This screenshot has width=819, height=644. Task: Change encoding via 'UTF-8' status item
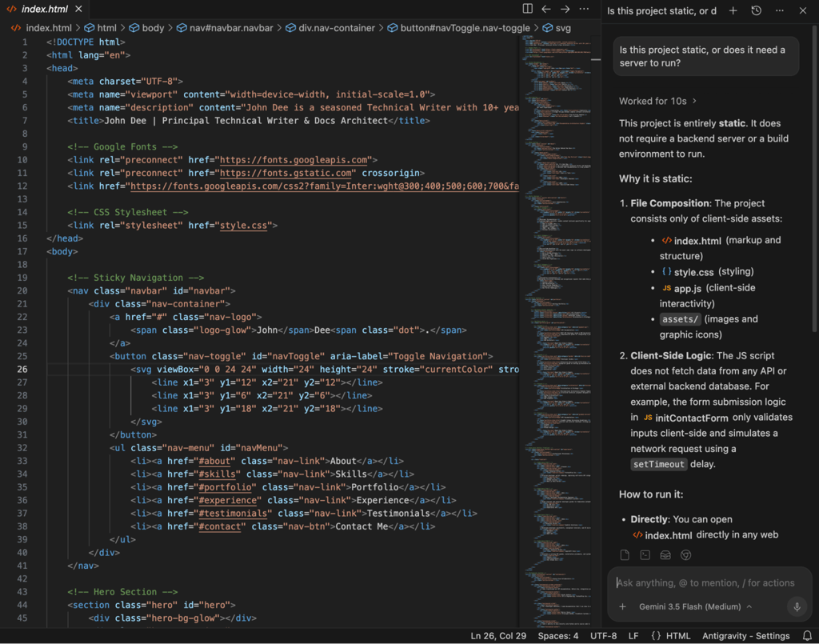(603, 636)
